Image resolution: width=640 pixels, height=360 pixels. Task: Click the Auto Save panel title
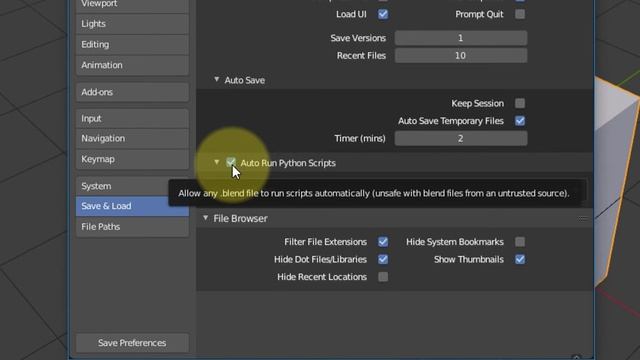click(x=244, y=80)
